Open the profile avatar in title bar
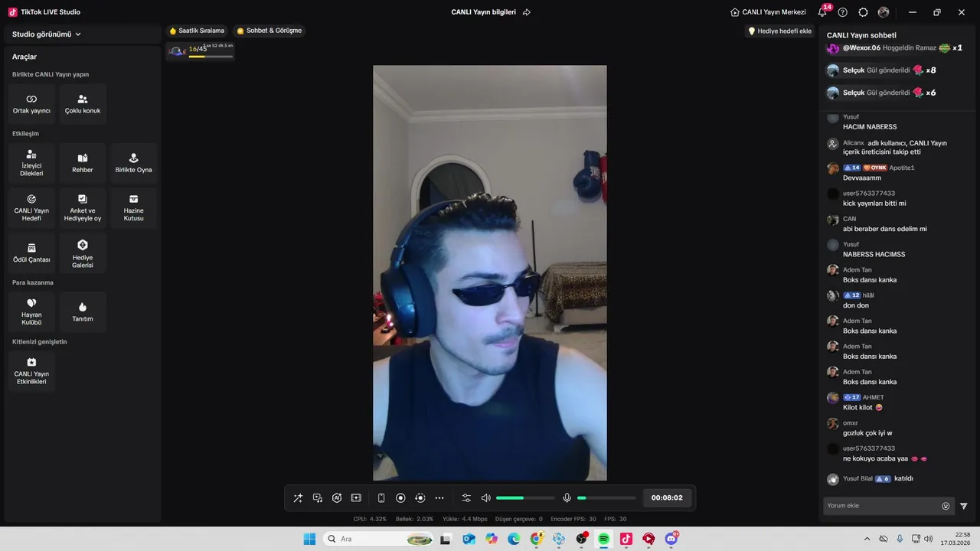Screen dimensions: 980x551 tap(884, 12)
